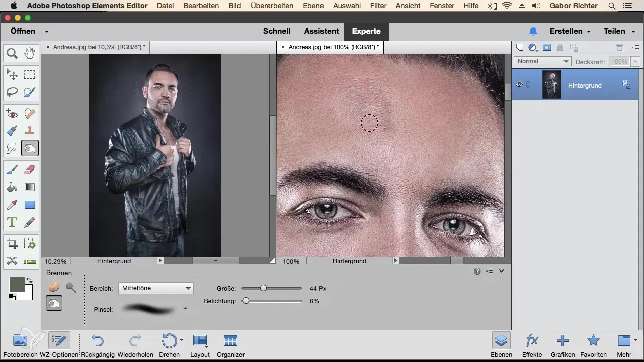Select the Rectangular Marquee tool
The image size is (644, 362).
click(30, 75)
